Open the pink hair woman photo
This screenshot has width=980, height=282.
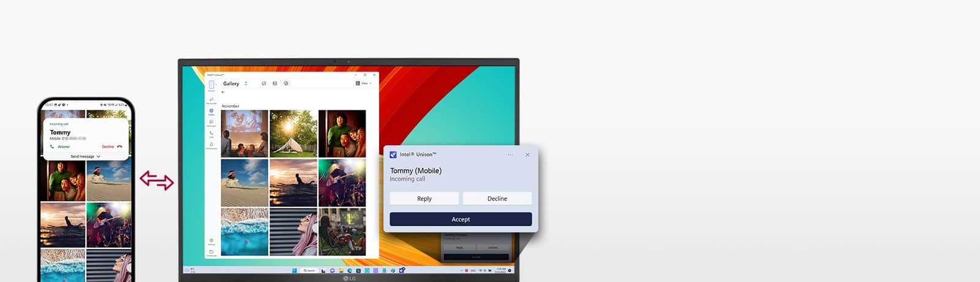point(293,232)
